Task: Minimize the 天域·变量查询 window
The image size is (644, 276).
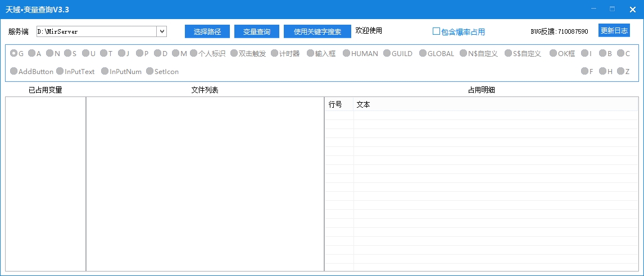Action: (x=594, y=9)
